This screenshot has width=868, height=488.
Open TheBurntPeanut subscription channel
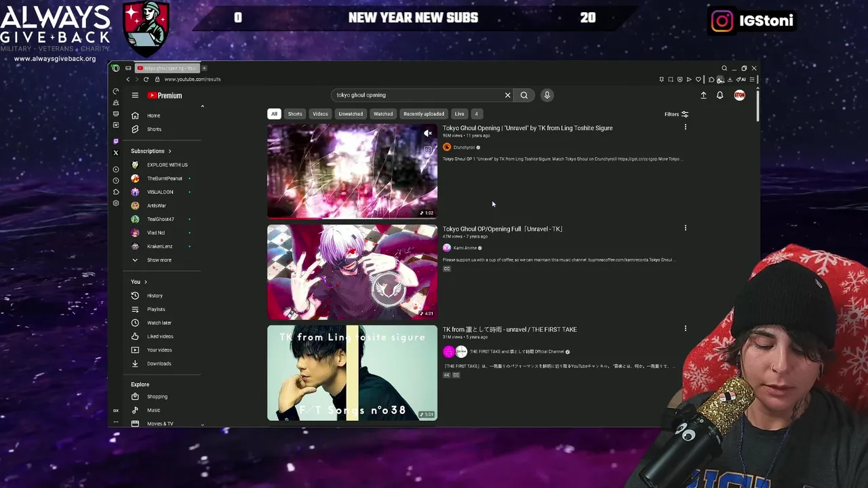[163, 178]
